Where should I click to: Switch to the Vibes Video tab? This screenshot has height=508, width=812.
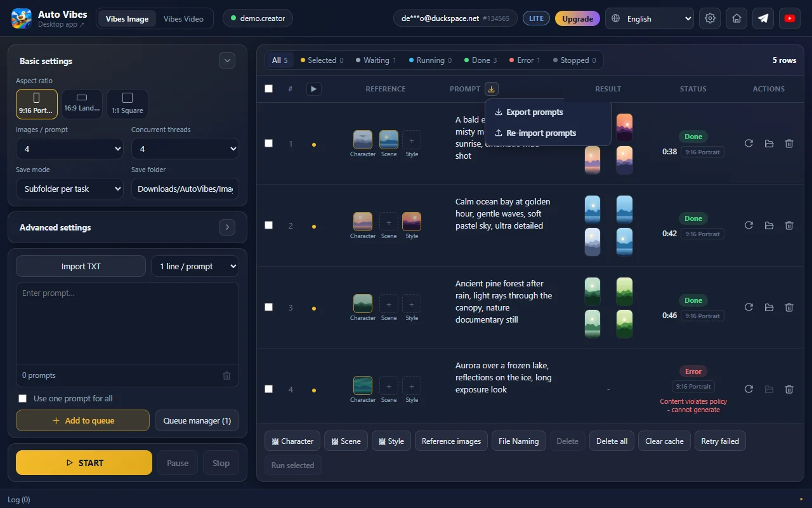pyautogui.click(x=183, y=18)
